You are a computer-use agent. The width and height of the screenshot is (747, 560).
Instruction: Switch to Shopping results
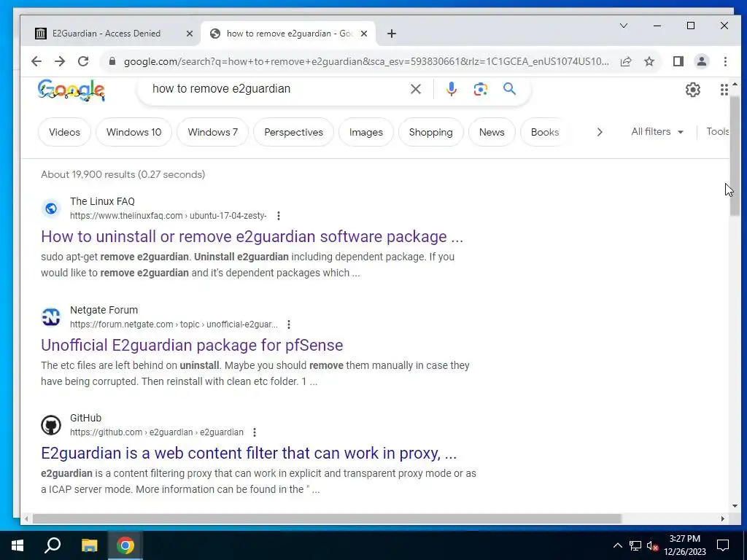(430, 132)
